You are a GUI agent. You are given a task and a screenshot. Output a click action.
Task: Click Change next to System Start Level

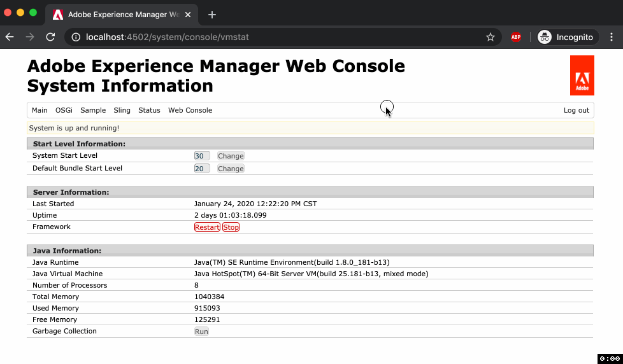tap(231, 156)
